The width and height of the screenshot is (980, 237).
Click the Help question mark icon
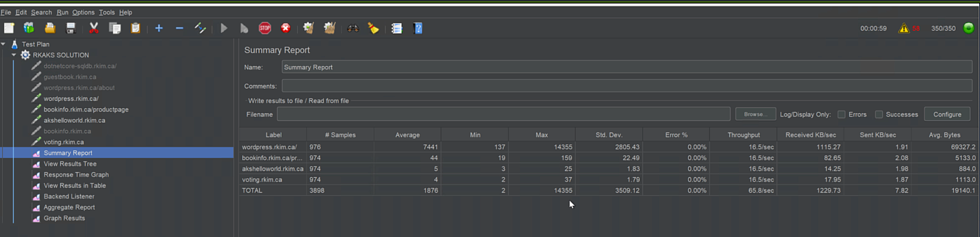(418, 28)
